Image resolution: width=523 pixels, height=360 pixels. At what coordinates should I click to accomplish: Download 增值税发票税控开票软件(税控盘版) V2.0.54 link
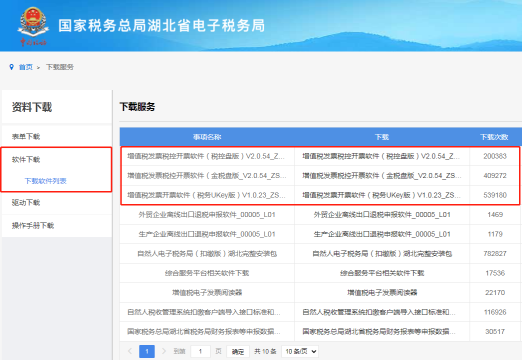[381, 156]
